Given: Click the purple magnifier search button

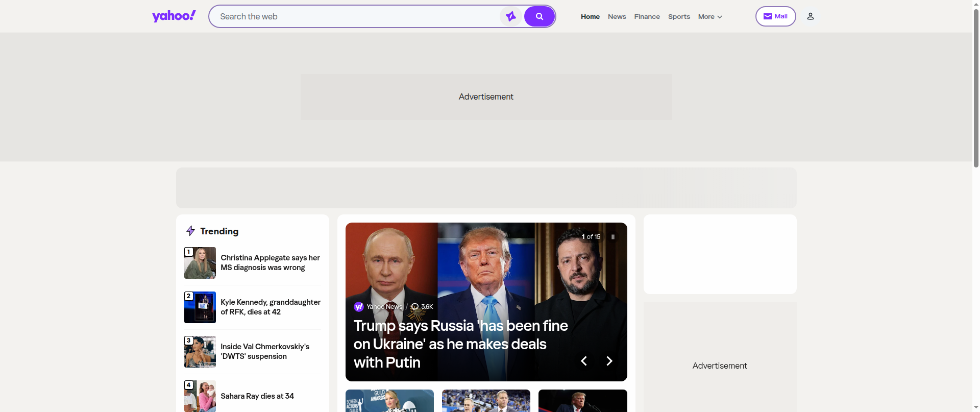Looking at the screenshot, I should click(540, 16).
